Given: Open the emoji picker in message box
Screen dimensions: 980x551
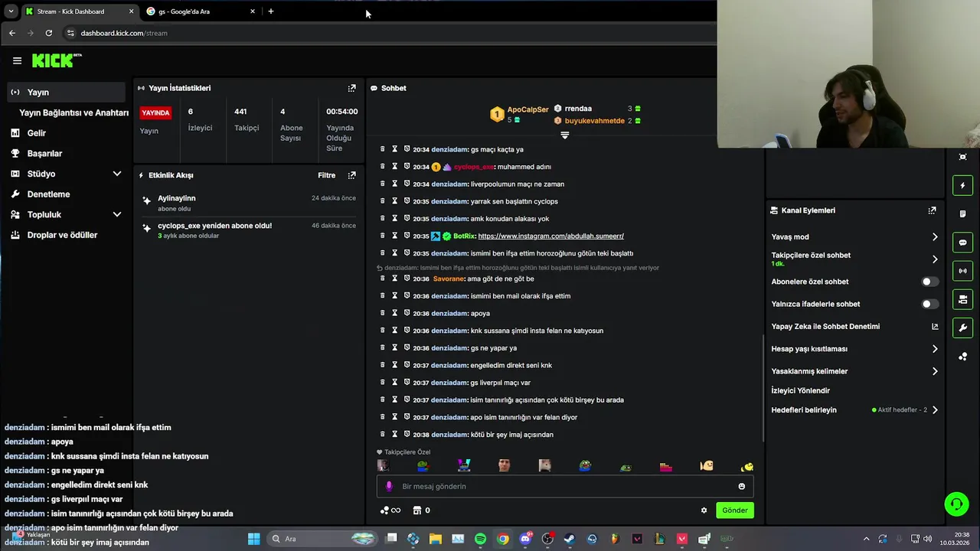Looking at the screenshot, I should (741, 486).
